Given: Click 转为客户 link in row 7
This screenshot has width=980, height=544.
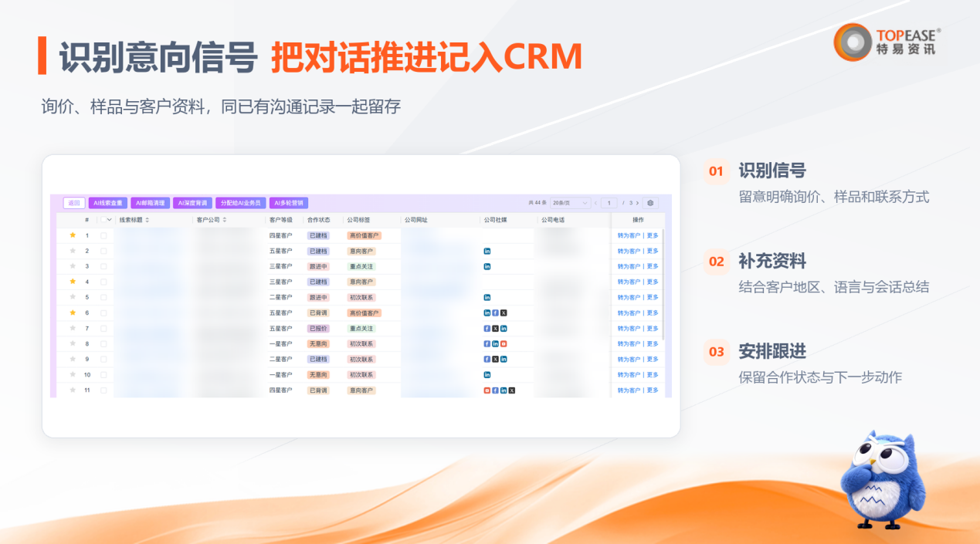Looking at the screenshot, I should point(629,328).
